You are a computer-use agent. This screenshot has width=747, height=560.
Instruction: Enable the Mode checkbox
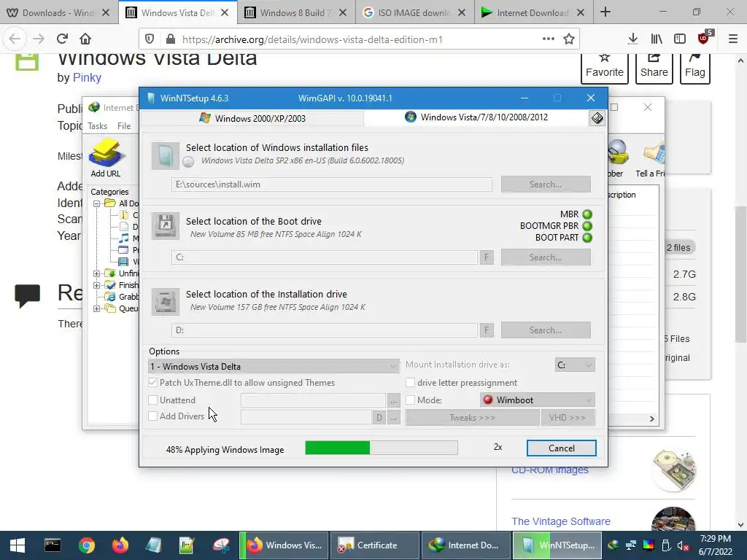point(410,400)
